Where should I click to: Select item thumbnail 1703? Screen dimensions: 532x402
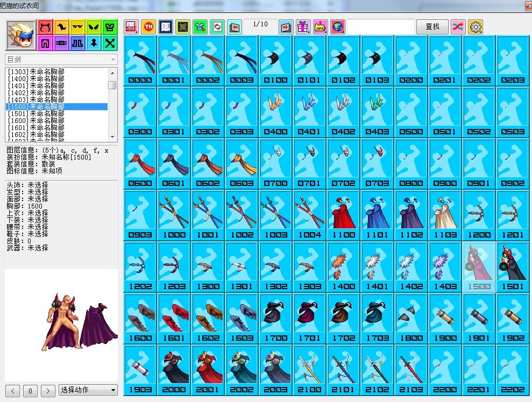coord(377,319)
